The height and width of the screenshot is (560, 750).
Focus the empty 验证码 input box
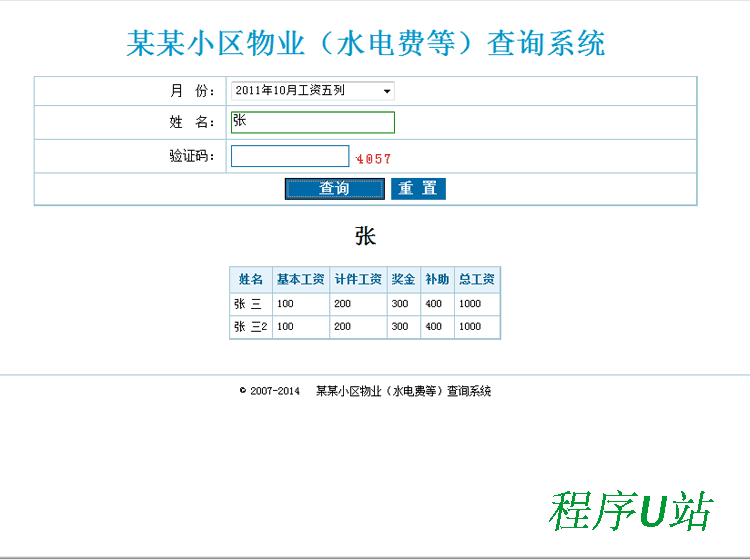click(x=290, y=157)
